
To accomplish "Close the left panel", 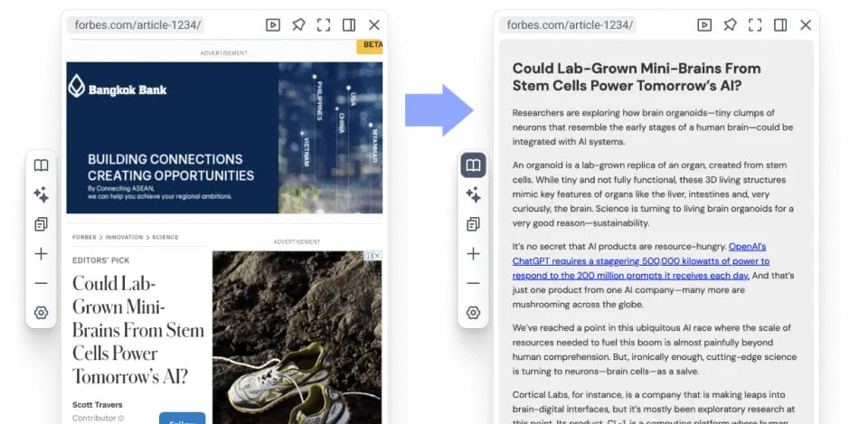I will coord(374,25).
